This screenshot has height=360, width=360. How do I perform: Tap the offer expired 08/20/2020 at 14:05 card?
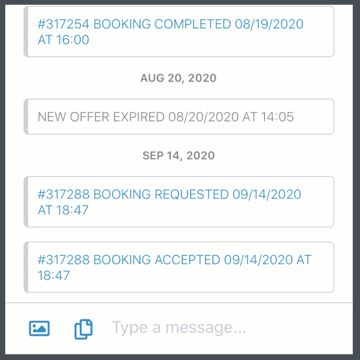179,117
